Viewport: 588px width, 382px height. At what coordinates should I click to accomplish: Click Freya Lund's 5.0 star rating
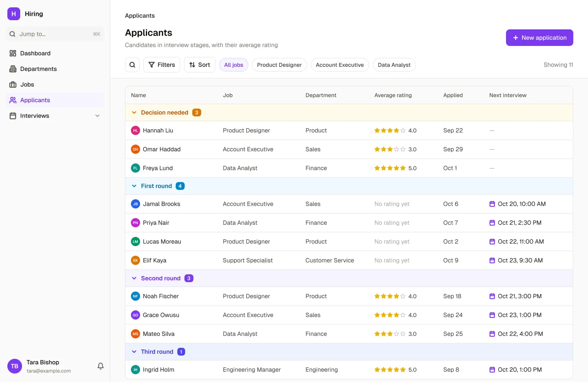[x=395, y=168]
